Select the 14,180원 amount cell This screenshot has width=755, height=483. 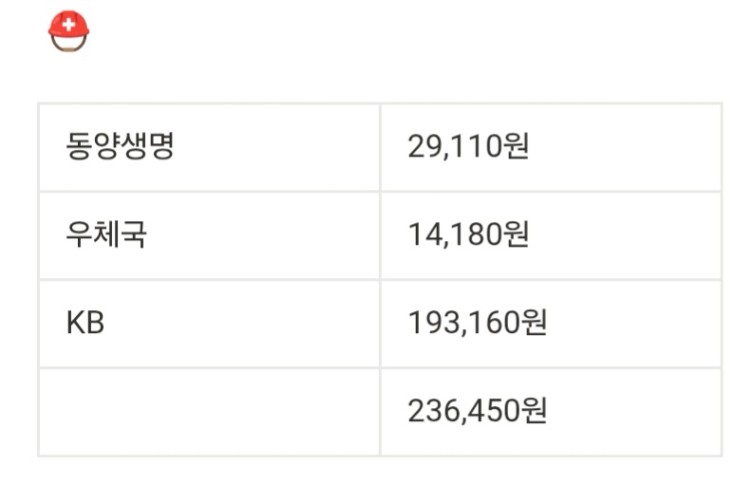coord(551,235)
